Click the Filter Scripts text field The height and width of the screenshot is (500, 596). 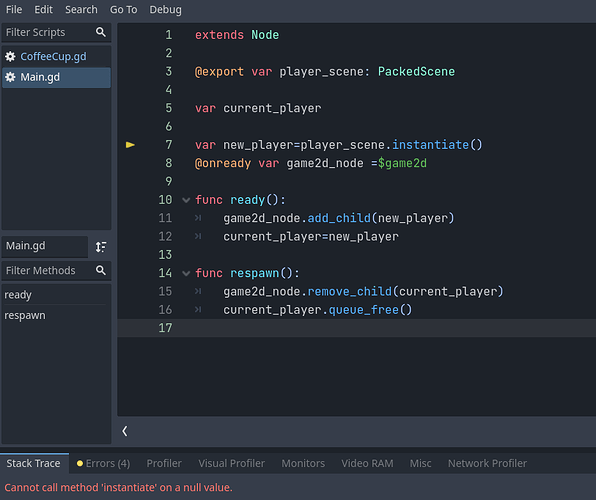point(48,32)
